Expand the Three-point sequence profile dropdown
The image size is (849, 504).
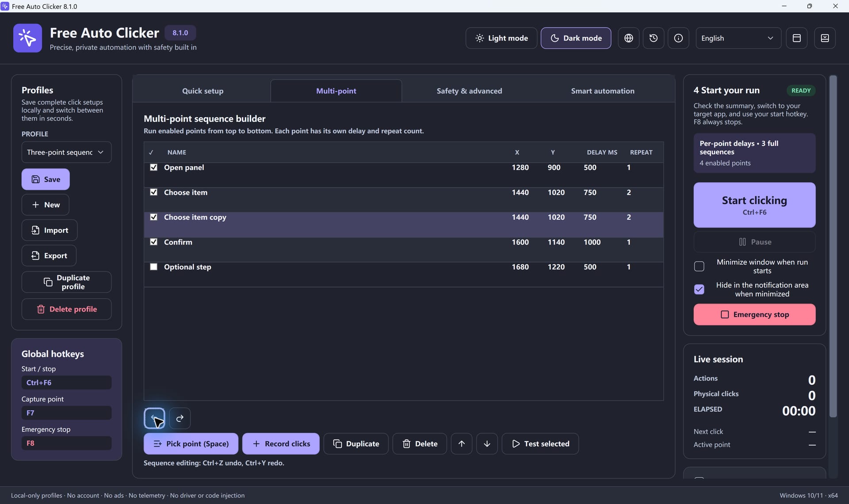tap(66, 152)
